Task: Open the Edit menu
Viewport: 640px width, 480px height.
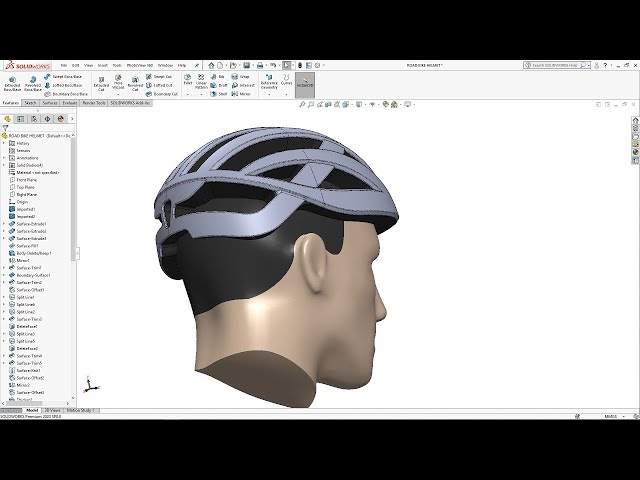Action: click(x=76, y=65)
